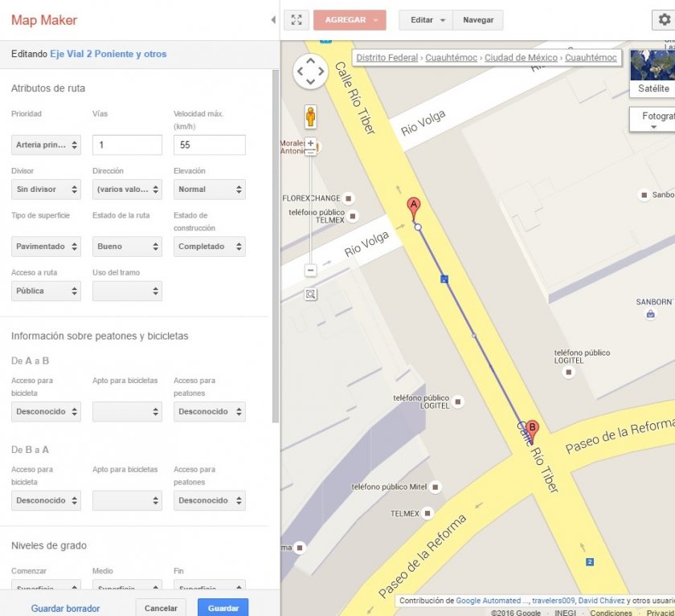The image size is (675, 616).
Task: Click the compass pan control
Action: pyautogui.click(x=312, y=71)
